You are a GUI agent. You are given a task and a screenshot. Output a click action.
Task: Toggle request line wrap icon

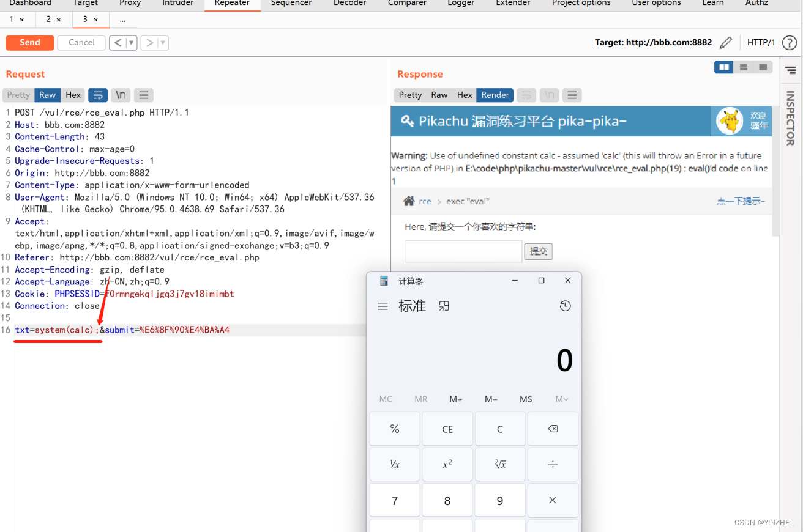pos(98,95)
